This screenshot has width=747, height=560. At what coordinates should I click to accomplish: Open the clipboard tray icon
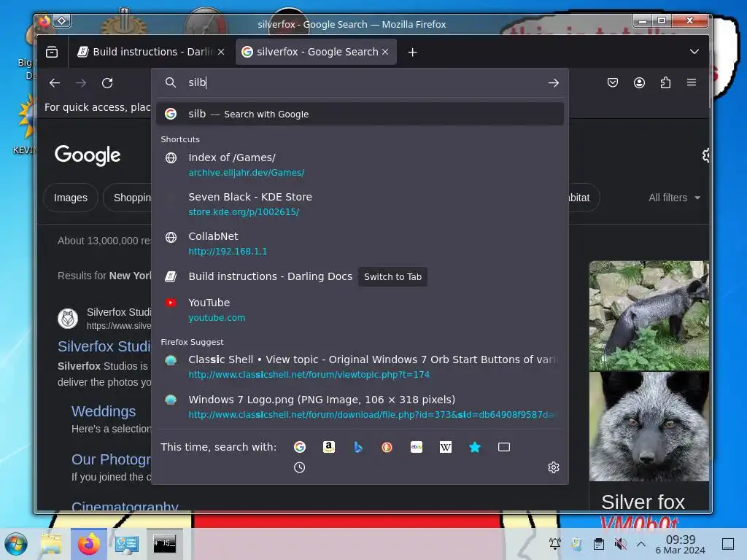(x=599, y=544)
